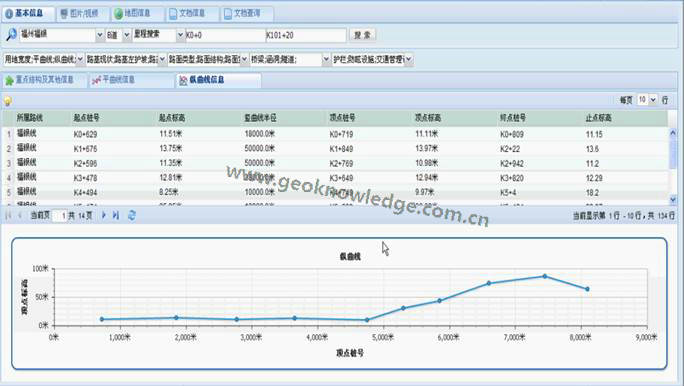Click the magnifier search icon
Screen dimensions: 684x386
tap(11, 34)
